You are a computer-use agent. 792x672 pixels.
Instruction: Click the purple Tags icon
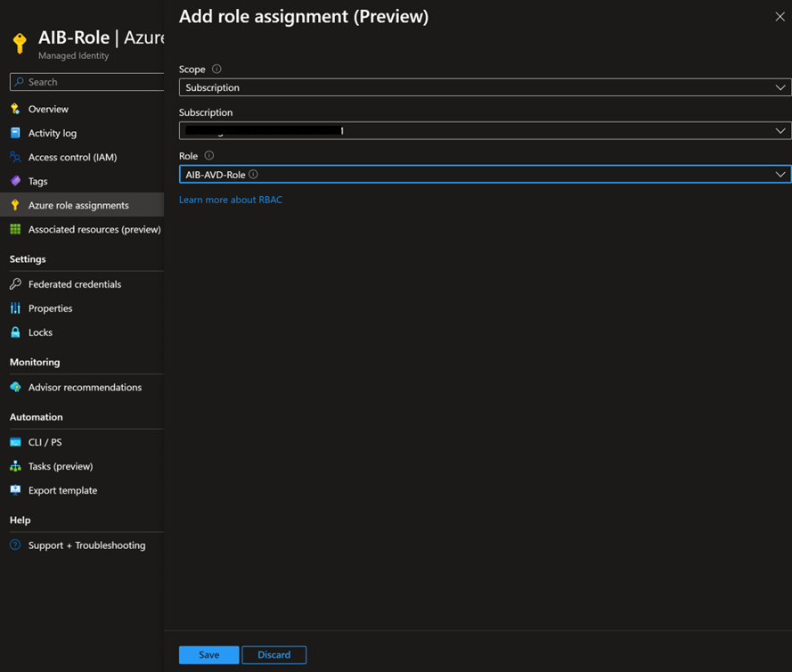point(15,181)
